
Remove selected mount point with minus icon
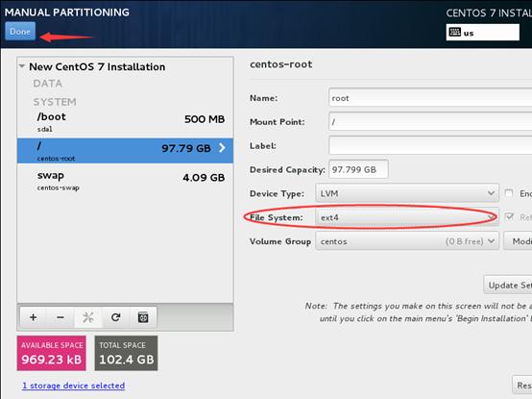60,317
